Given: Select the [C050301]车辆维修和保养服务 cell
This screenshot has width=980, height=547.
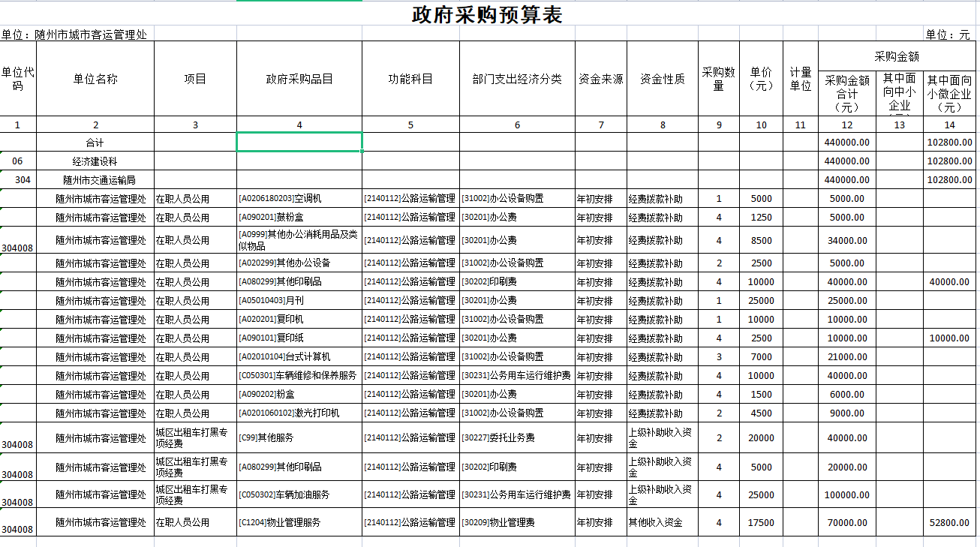Looking at the screenshot, I should tap(299, 375).
